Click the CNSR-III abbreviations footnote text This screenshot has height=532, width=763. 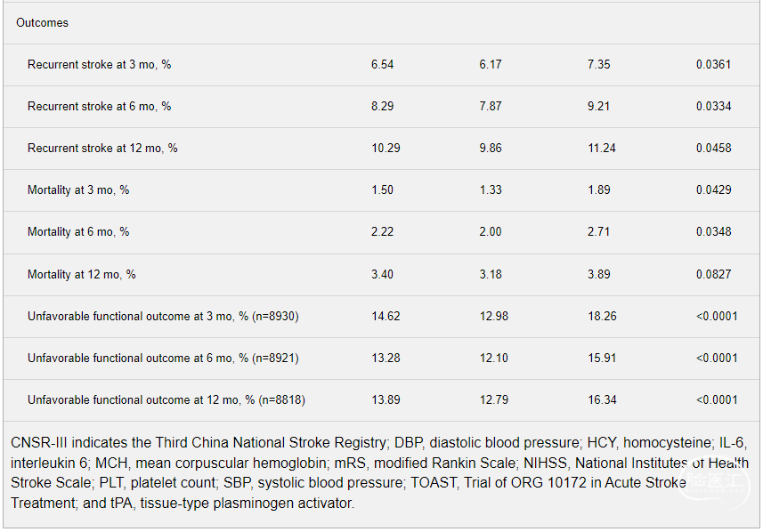(379, 472)
